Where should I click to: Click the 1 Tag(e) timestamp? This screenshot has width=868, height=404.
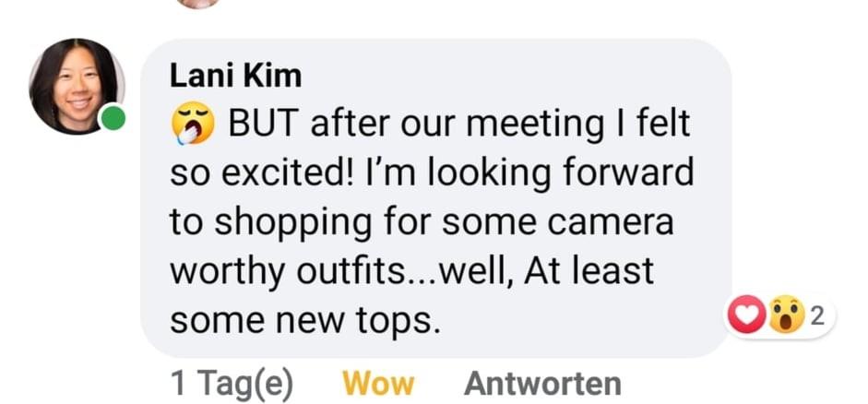[x=232, y=384]
